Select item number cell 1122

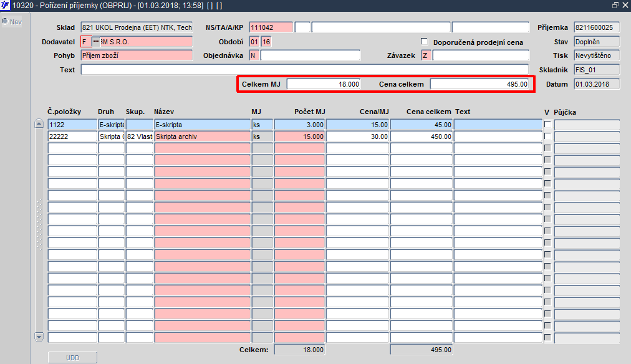coord(72,125)
